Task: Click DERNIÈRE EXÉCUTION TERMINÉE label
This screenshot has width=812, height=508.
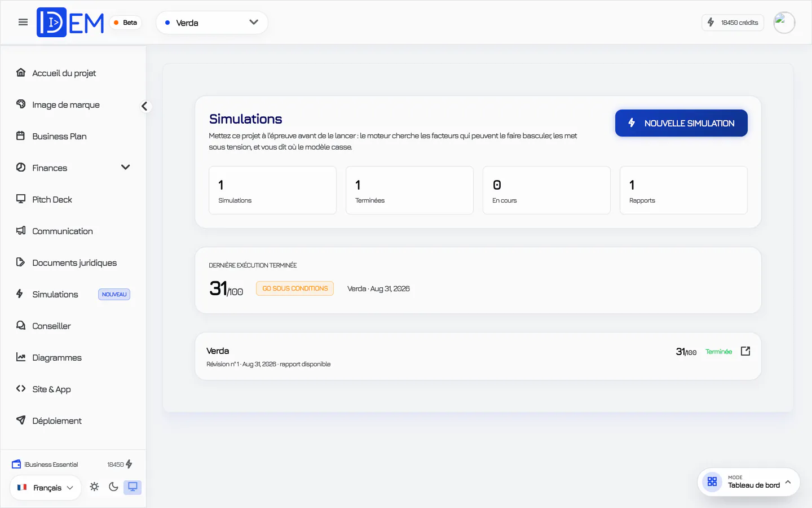Action: [253, 265]
